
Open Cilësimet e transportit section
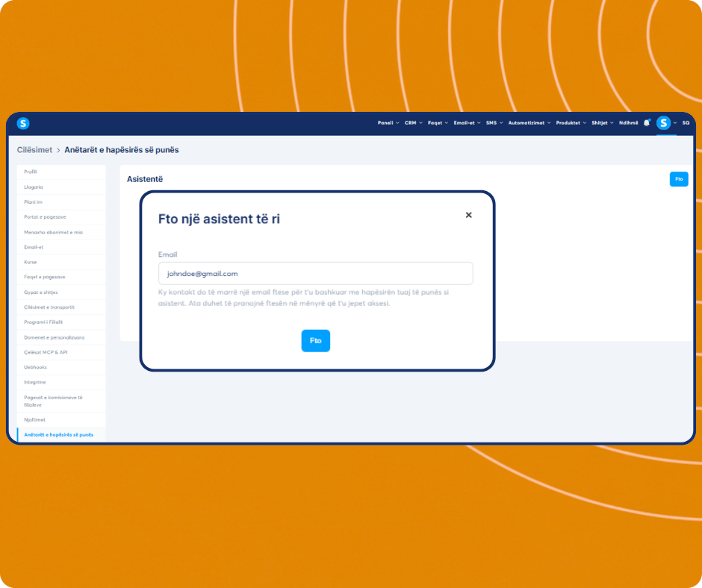(x=61, y=307)
